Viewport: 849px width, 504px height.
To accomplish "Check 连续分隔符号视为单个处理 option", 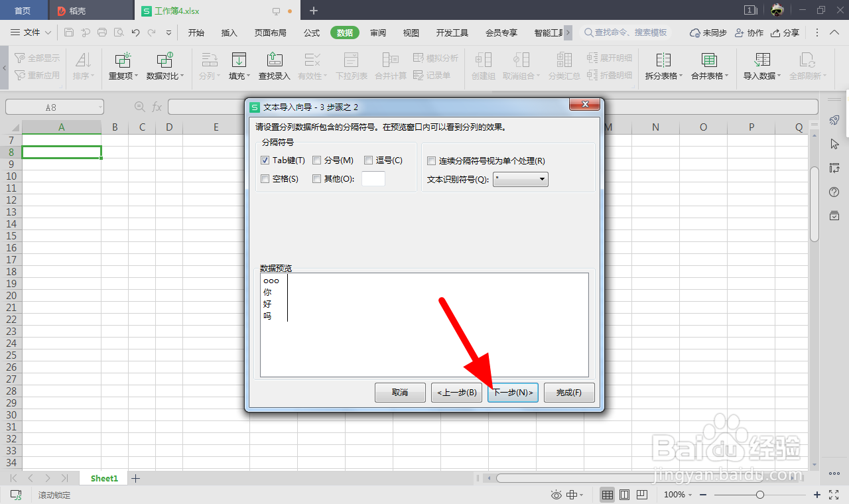I will tap(430, 160).
